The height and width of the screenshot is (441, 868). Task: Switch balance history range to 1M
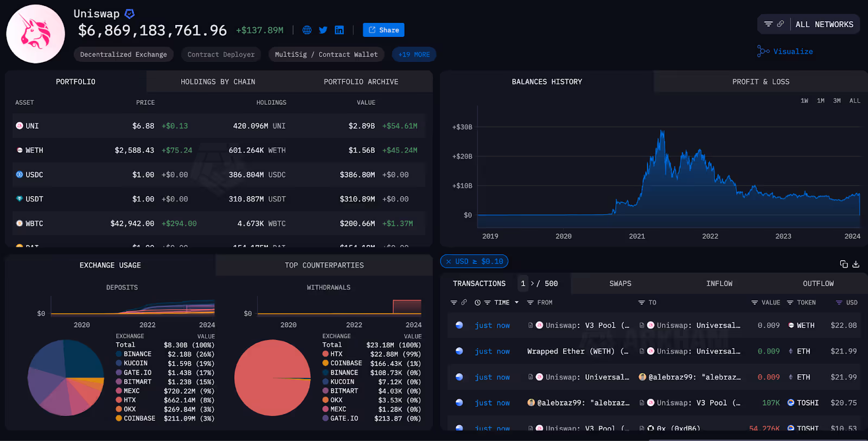click(x=821, y=100)
